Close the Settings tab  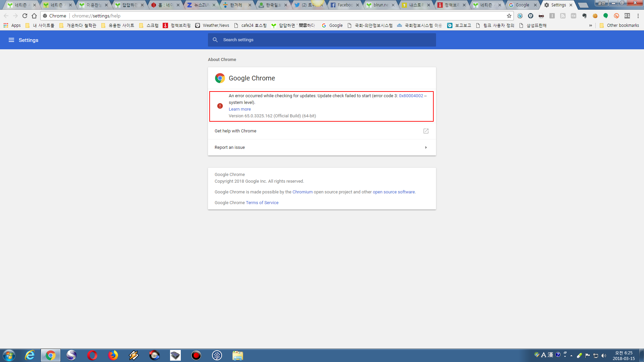571,5
